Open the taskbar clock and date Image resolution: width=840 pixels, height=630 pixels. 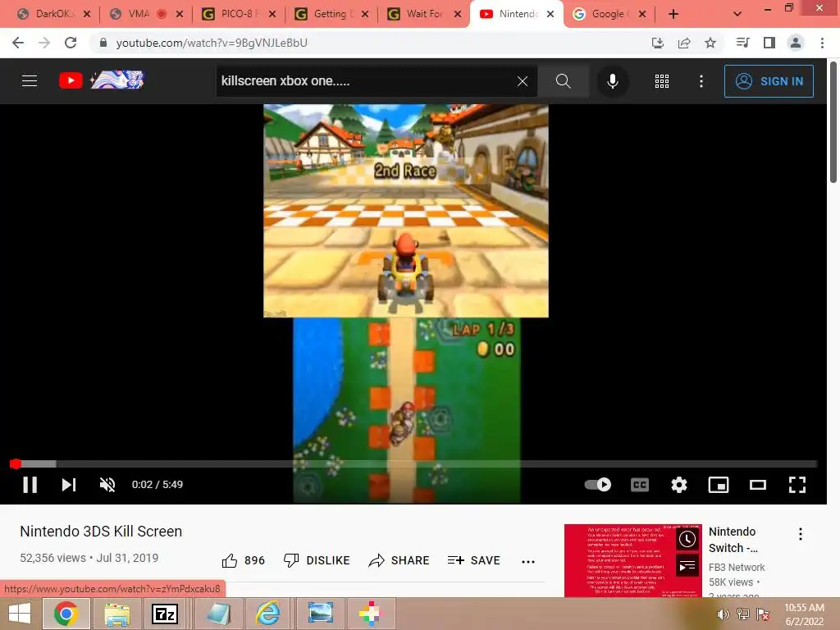pyautogui.click(x=804, y=614)
